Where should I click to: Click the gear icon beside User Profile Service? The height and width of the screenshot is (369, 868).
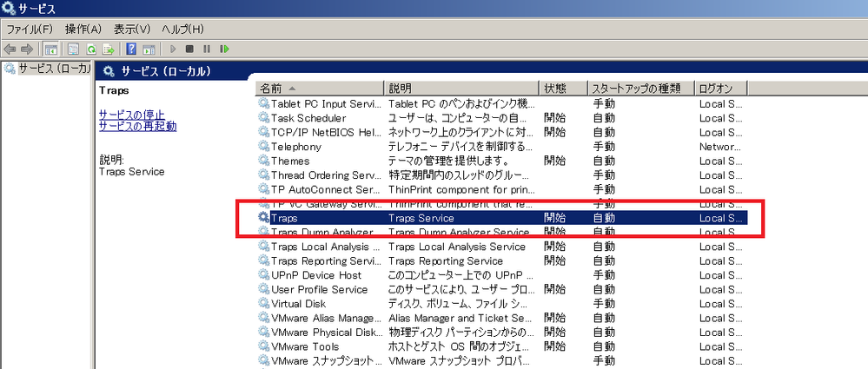coord(263,289)
